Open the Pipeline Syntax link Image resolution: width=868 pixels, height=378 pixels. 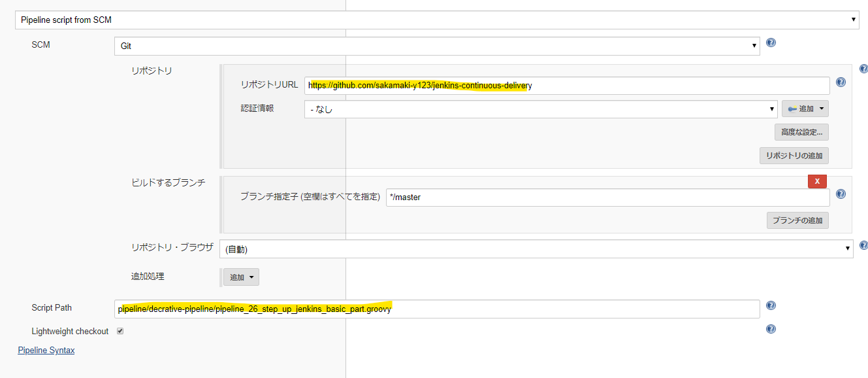click(46, 351)
